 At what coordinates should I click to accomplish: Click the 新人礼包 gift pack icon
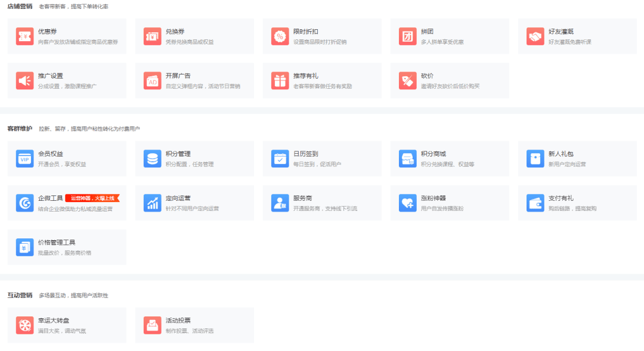535,159
